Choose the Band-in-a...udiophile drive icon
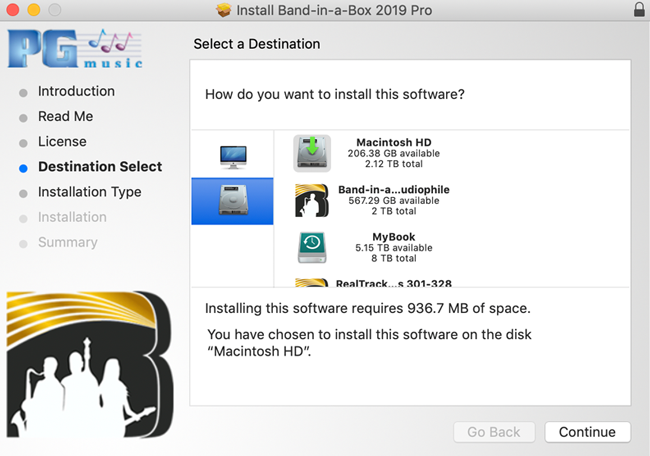 pos(312,201)
